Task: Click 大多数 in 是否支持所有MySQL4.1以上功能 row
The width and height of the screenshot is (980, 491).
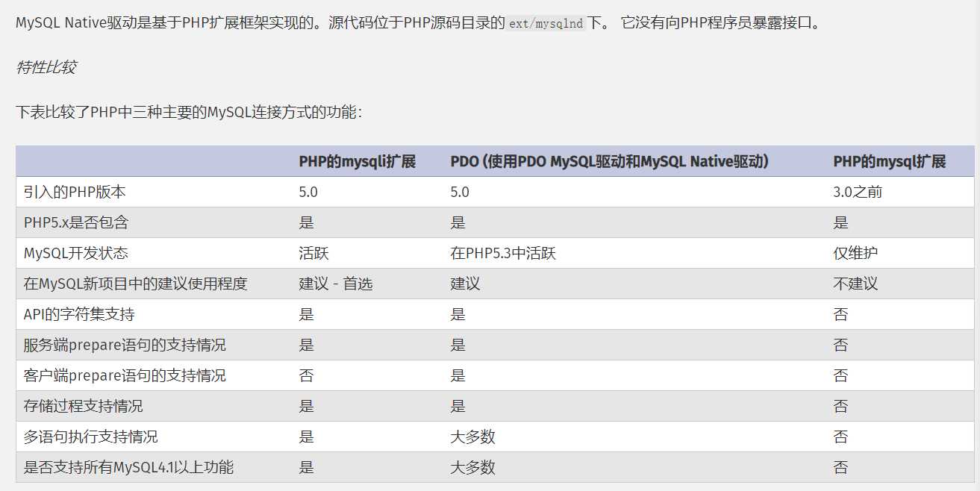Action: coord(472,467)
